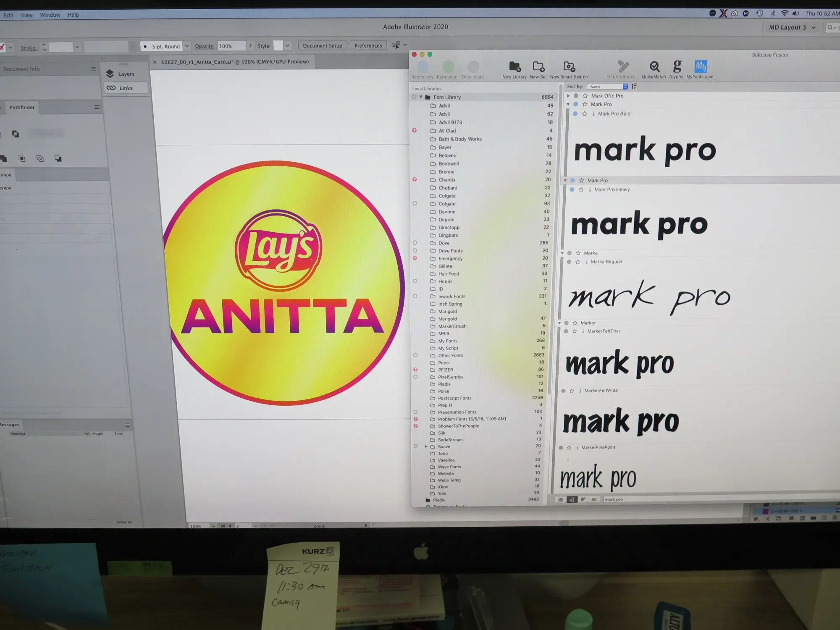Viewport: 840px width, 630px height.
Task: Open the Links panel icon
Action: (x=111, y=88)
